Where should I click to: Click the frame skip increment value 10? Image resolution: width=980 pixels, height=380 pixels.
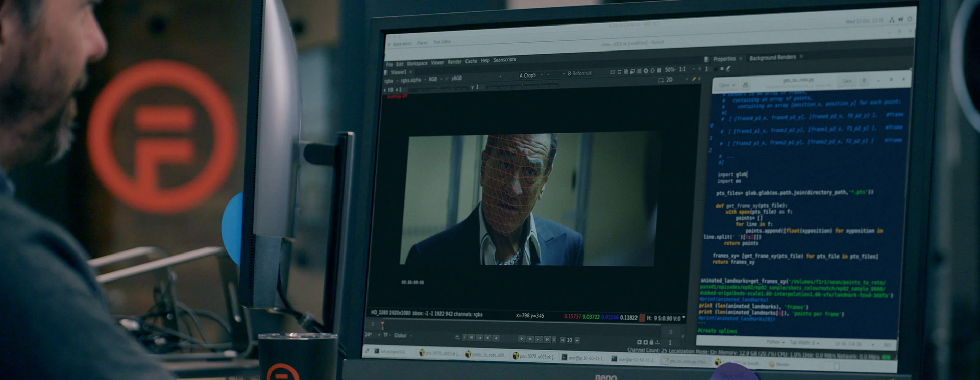point(570,340)
